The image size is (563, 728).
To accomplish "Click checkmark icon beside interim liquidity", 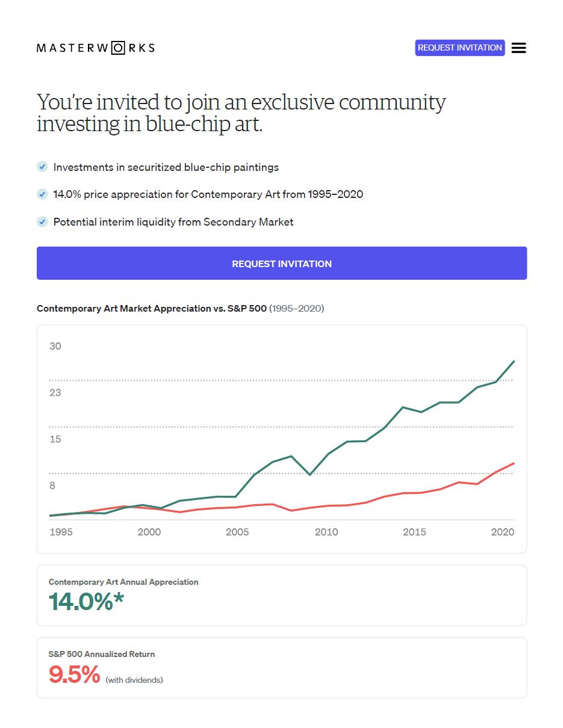I will pyautogui.click(x=42, y=222).
